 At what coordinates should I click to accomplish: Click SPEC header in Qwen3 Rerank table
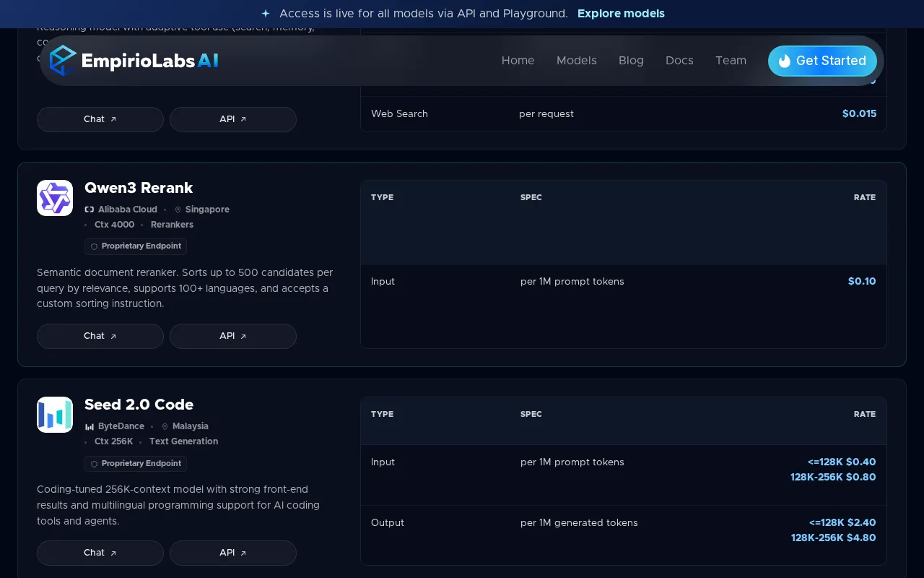click(x=531, y=197)
